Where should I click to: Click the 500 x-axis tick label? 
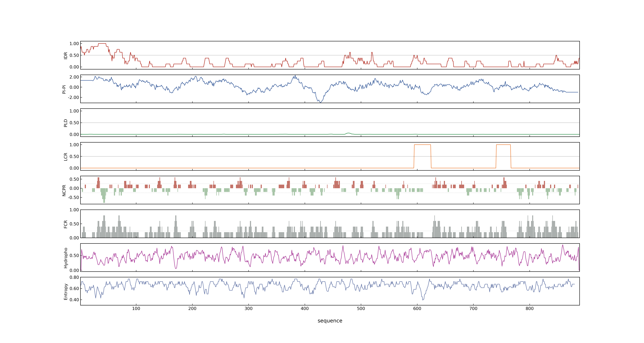point(361,309)
